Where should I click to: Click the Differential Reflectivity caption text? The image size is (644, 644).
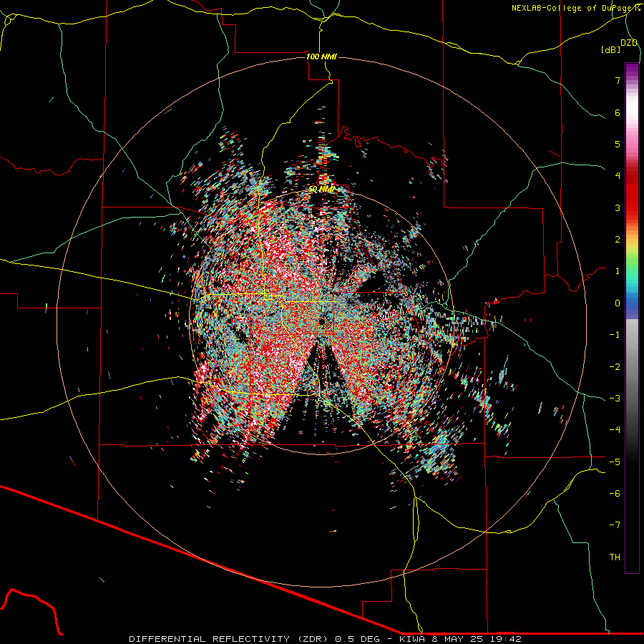[325, 639]
